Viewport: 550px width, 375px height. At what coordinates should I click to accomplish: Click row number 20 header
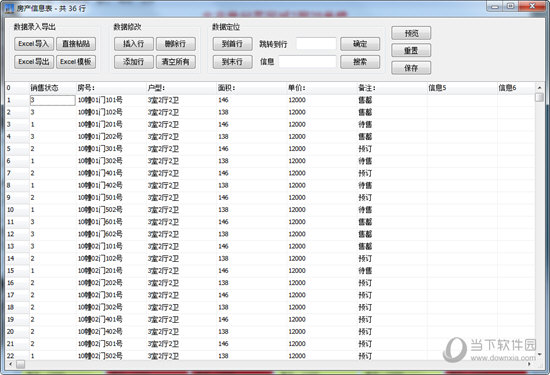(x=17, y=332)
